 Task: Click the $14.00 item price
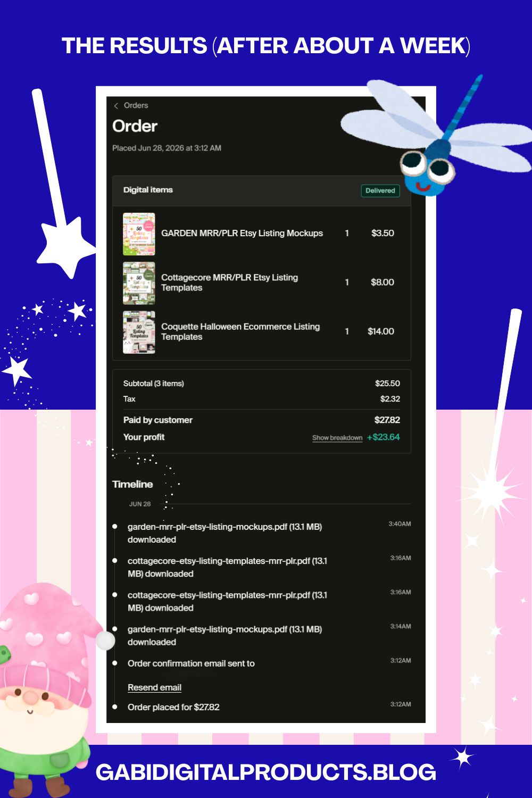(x=381, y=331)
